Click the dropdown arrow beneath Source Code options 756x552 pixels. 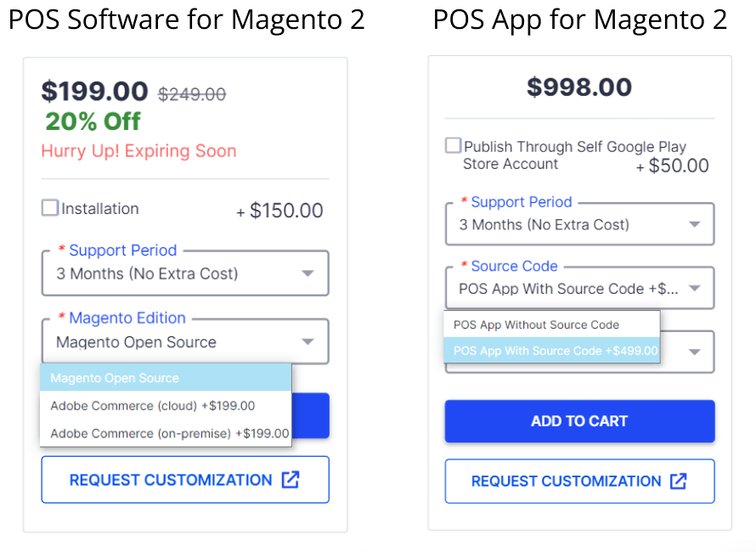(x=694, y=352)
